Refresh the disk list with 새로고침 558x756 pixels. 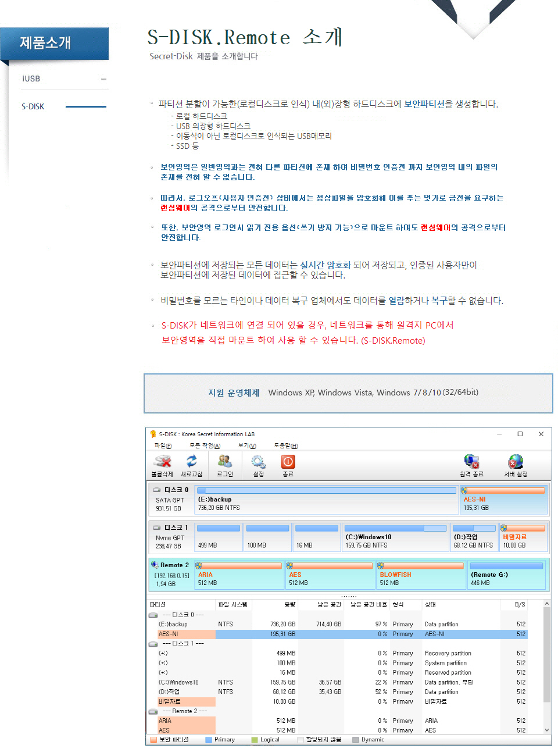(191, 462)
